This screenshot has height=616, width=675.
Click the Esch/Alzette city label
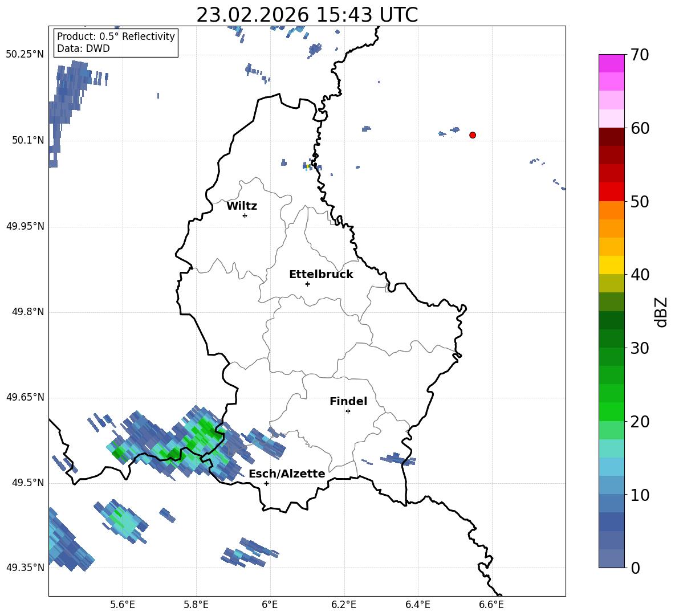287,474
